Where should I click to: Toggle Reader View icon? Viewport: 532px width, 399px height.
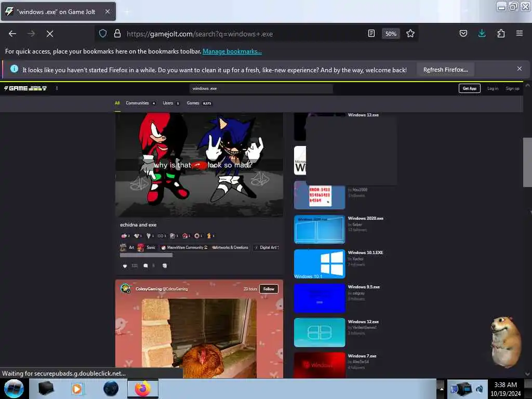[371, 34]
